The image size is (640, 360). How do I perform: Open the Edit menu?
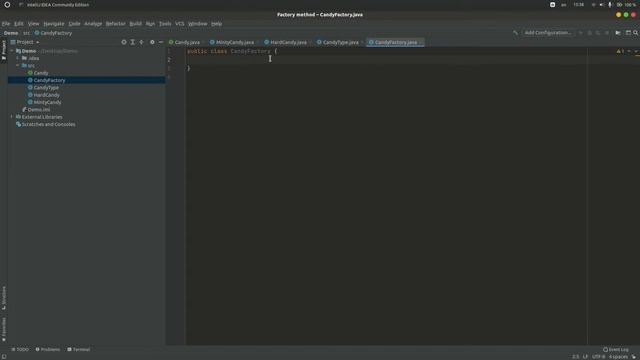19,24
